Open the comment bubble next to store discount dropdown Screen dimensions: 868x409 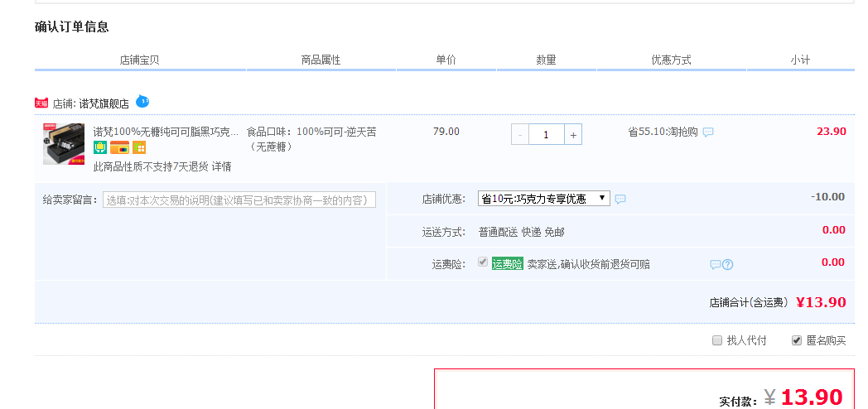click(x=620, y=200)
